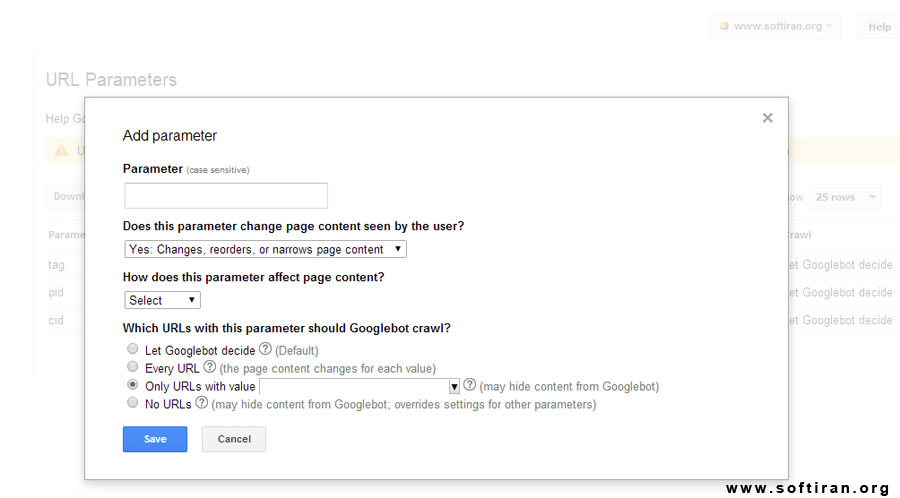Open the Only URLs with value combo box
Image resolution: width=900 pixels, height=498 pixels.
pyautogui.click(x=359, y=386)
